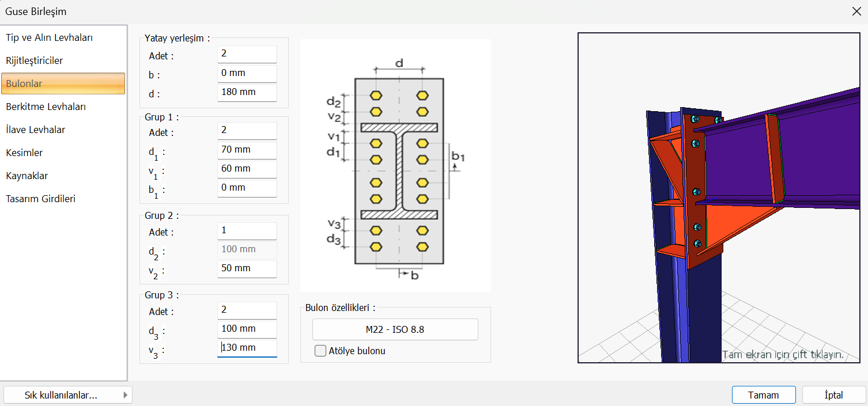This screenshot has width=868, height=406.
Task: Click the Grup 1 d1 field with 70 mm
Action: coord(247,150)
